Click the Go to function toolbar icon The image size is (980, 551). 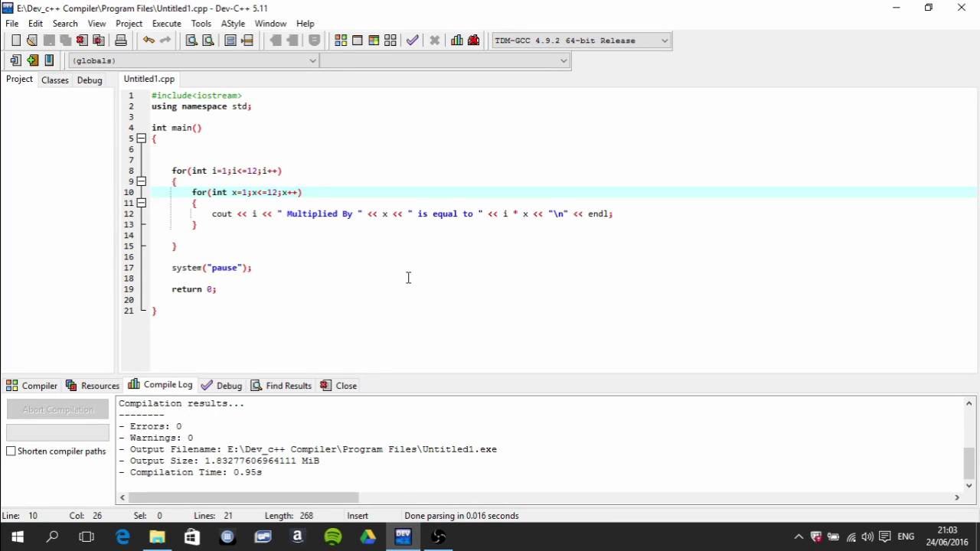pos(230,41)
